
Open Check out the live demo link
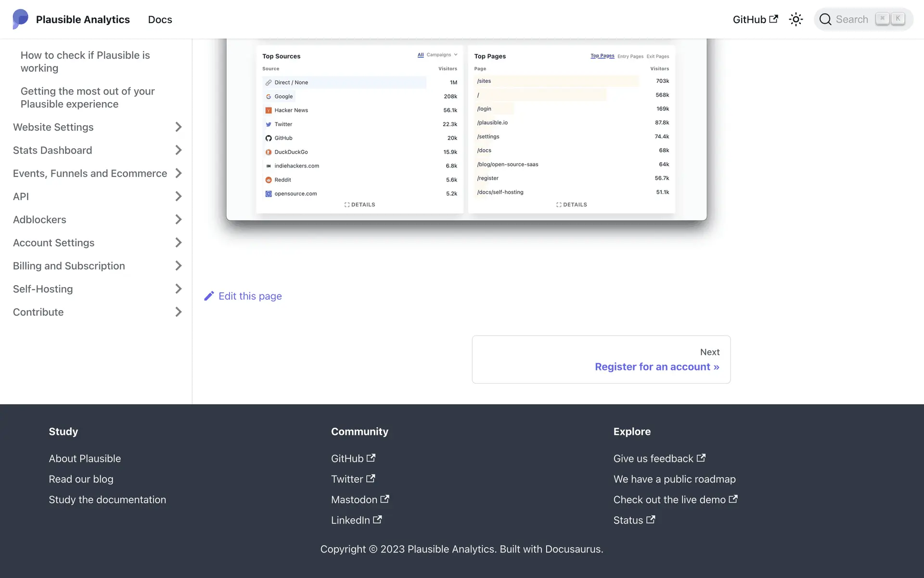click(x=669, y=499)
